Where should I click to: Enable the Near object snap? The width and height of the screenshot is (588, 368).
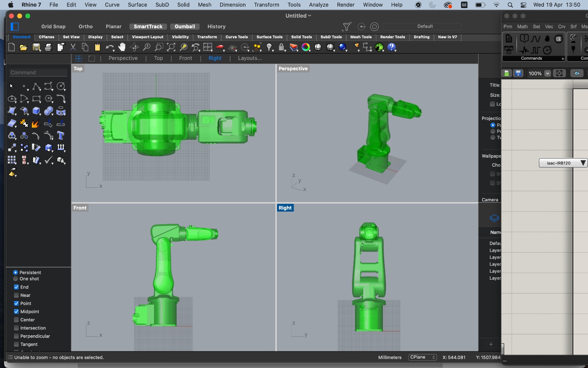pyautogui.click(x=16, y=295)
